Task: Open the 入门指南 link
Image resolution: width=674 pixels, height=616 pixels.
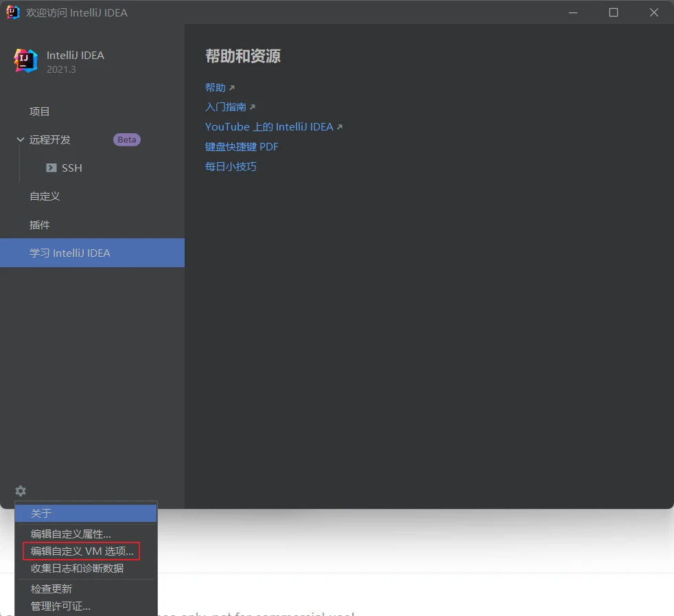Action: pos(226,107)
